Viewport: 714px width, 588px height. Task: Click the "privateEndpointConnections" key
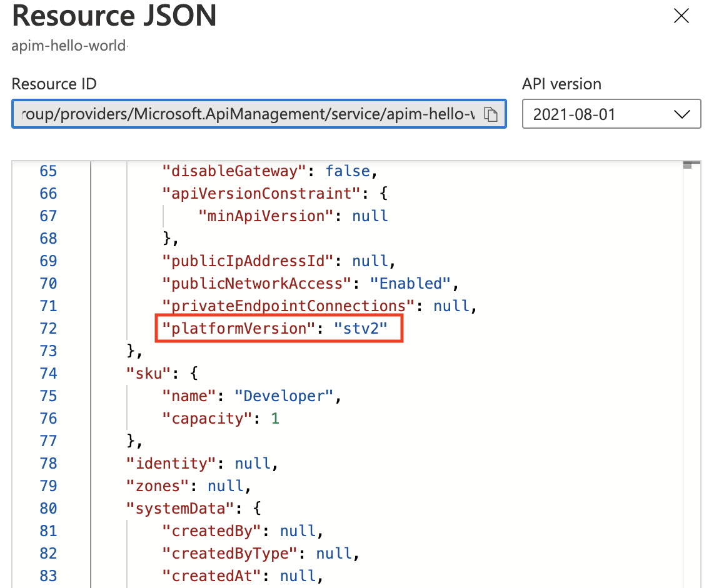point(289,306)
